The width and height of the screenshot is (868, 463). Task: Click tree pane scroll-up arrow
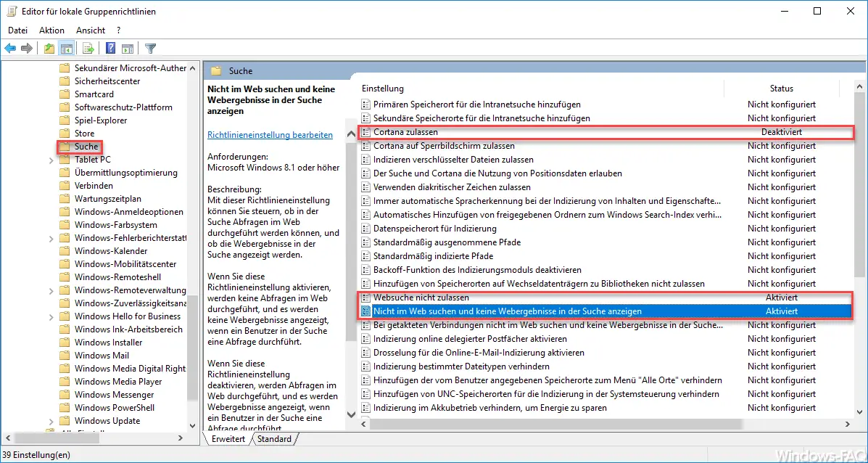pyautogui.click(x=192, y=68)
